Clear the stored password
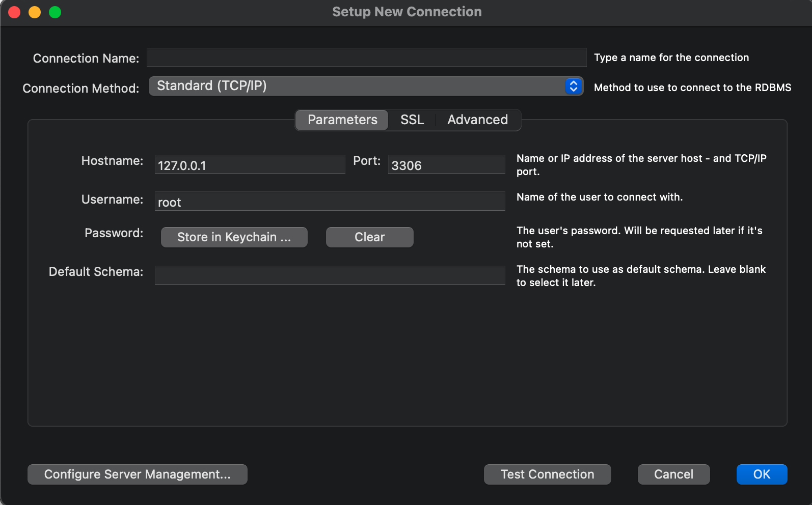This screenshot has width=812, height=505. tap(370, 237)
